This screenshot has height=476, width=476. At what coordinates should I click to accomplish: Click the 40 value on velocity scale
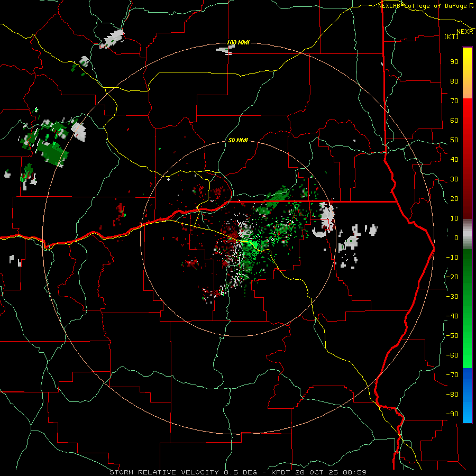coord(454,160)
